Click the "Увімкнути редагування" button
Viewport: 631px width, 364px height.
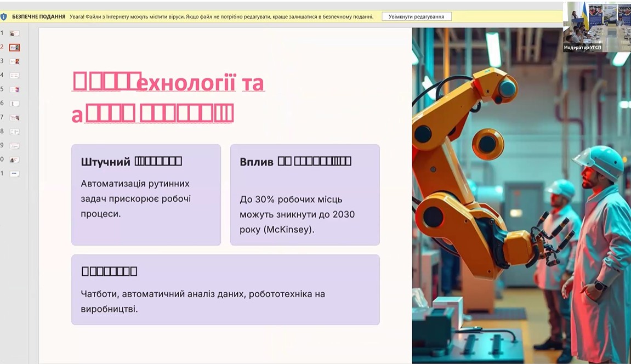click(417, 16)
